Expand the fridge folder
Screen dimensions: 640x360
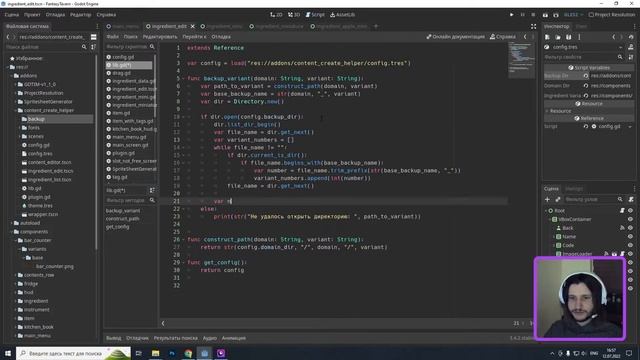click(x=16, y=284)
